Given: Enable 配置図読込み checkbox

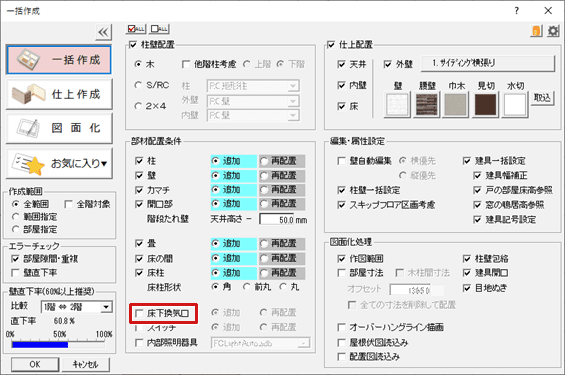Looking at the screenshot, I should [342, 357].
